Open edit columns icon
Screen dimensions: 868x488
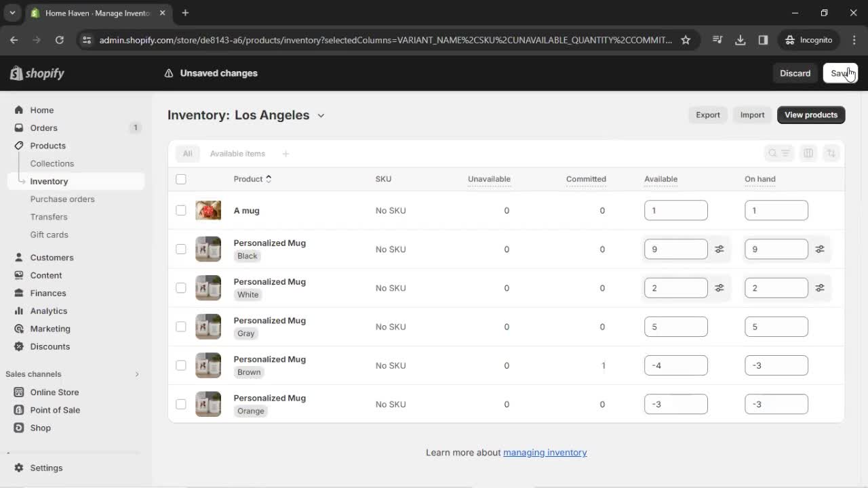click(x=808, y=153)
